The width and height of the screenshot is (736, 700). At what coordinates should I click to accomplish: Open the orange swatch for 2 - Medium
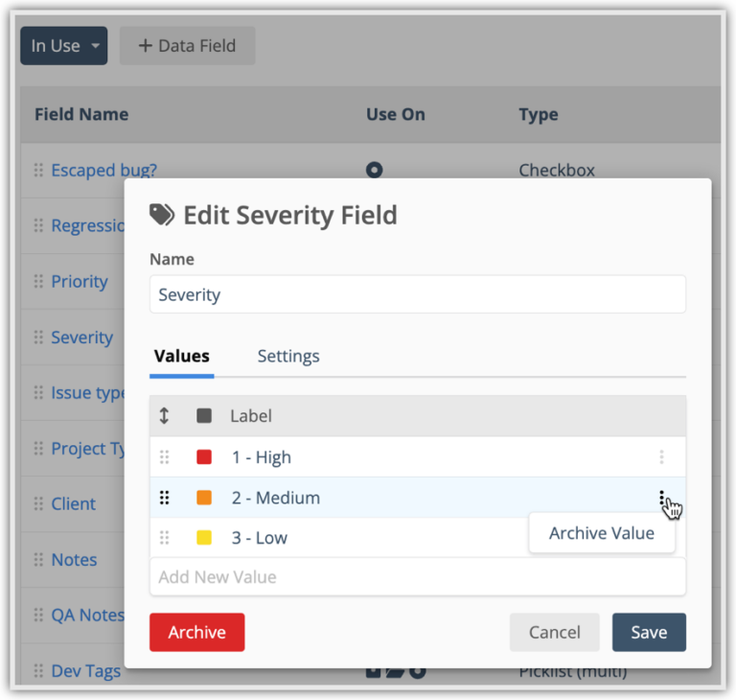coord(204,498)
